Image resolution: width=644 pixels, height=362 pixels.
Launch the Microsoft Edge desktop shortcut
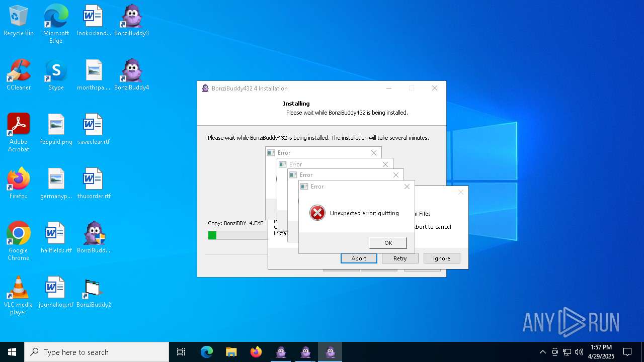[56, 24]
